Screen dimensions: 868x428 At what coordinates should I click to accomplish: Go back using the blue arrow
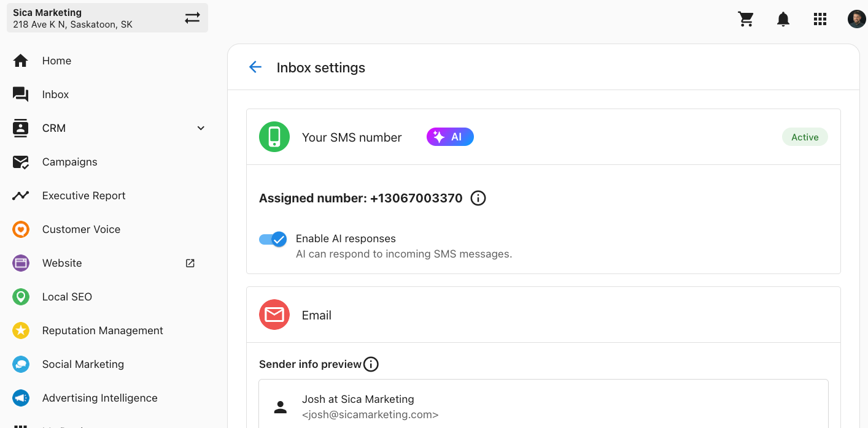255,67
